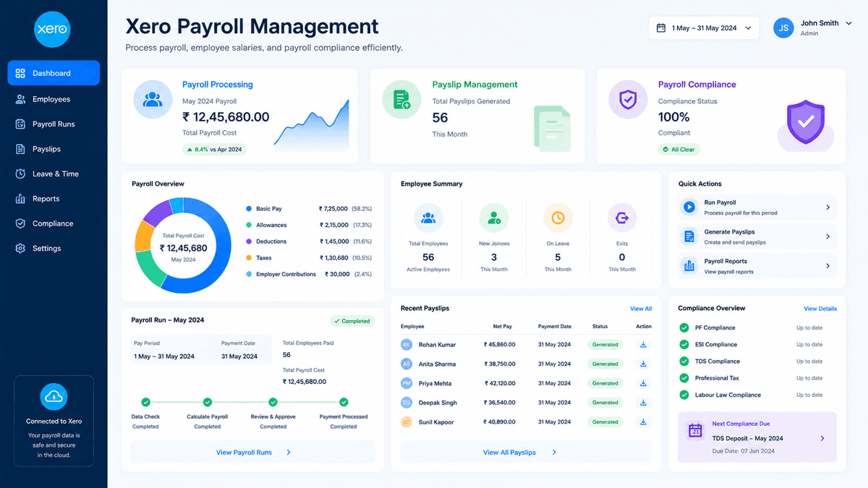Navigate to Reports in sidebar
This screenshot has height=488, width=868.
tap(54, 199)
